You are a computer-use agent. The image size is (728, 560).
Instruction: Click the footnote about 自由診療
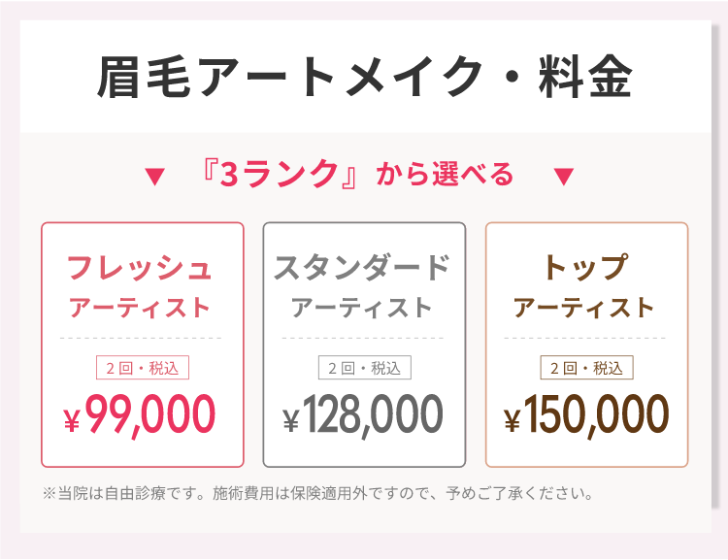(x=317, y=493)
